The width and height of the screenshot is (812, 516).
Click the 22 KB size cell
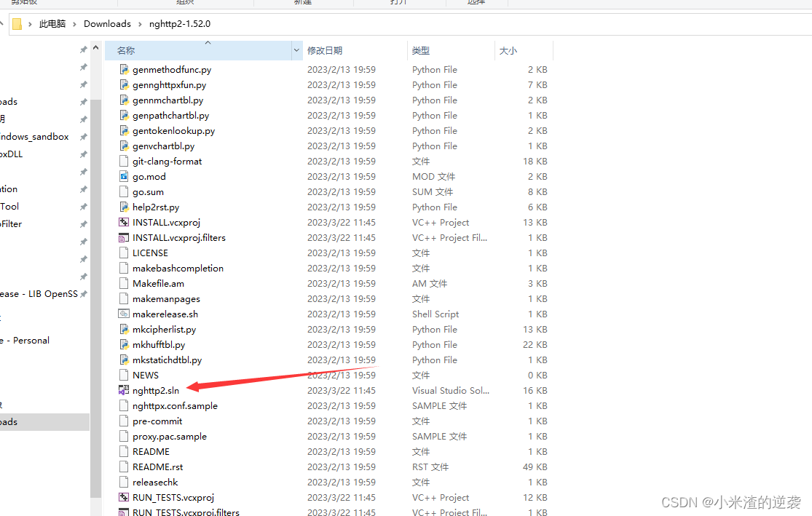coord(535,345)
